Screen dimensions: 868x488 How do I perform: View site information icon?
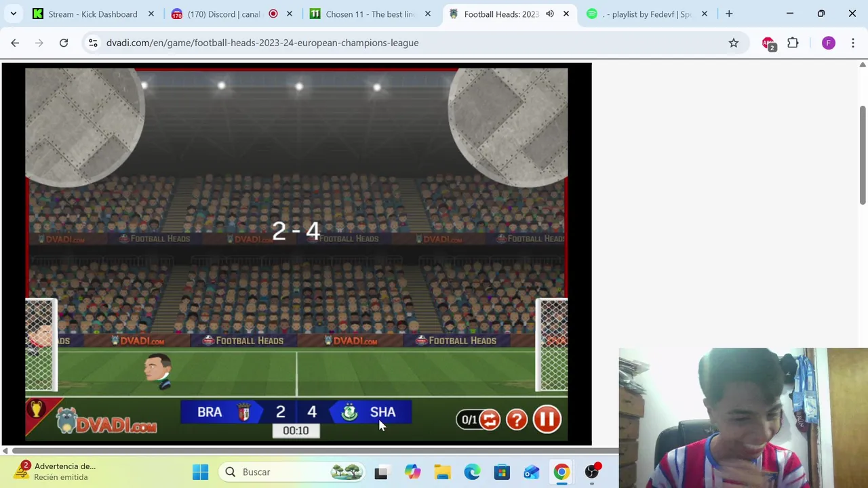(x=93, y=43)
